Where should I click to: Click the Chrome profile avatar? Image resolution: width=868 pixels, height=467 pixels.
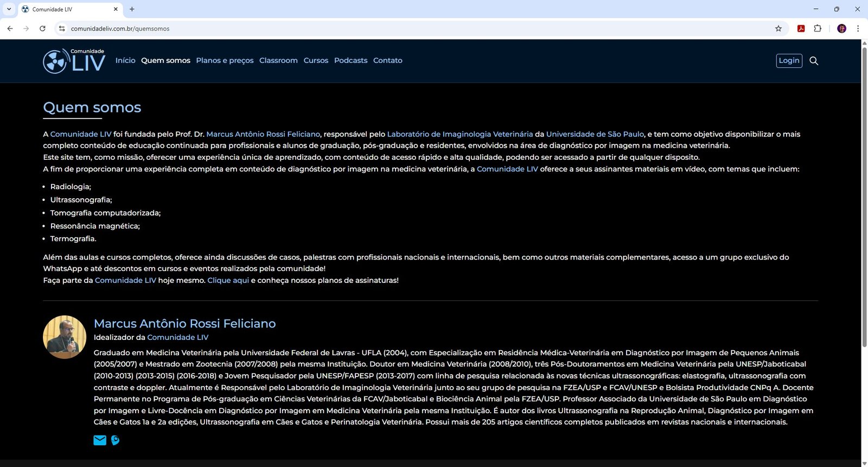[842, 28]
